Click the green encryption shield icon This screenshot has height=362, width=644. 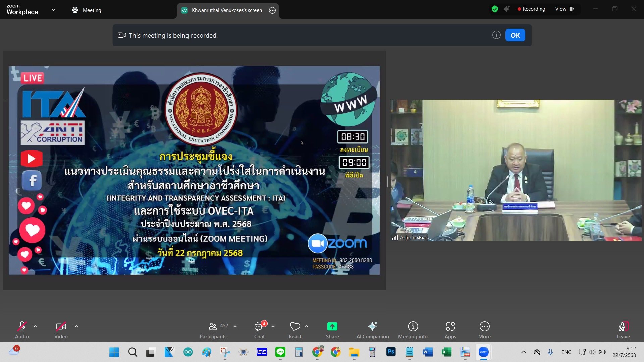pyautogui.click(x=495, y=9)
